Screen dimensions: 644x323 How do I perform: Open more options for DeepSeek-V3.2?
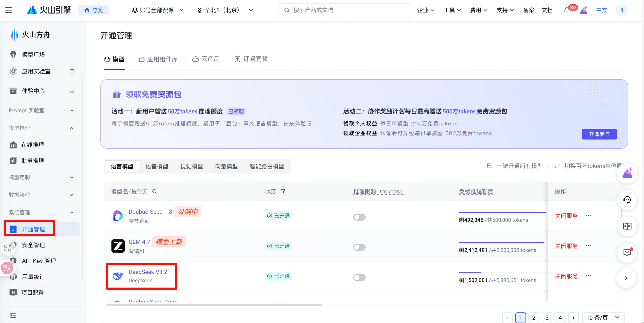click(588, 275)
